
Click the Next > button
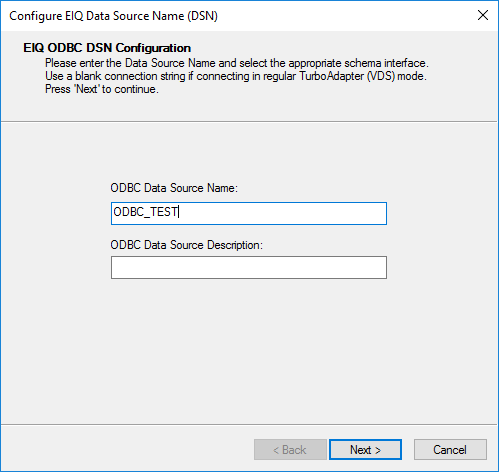coord(365,450)
